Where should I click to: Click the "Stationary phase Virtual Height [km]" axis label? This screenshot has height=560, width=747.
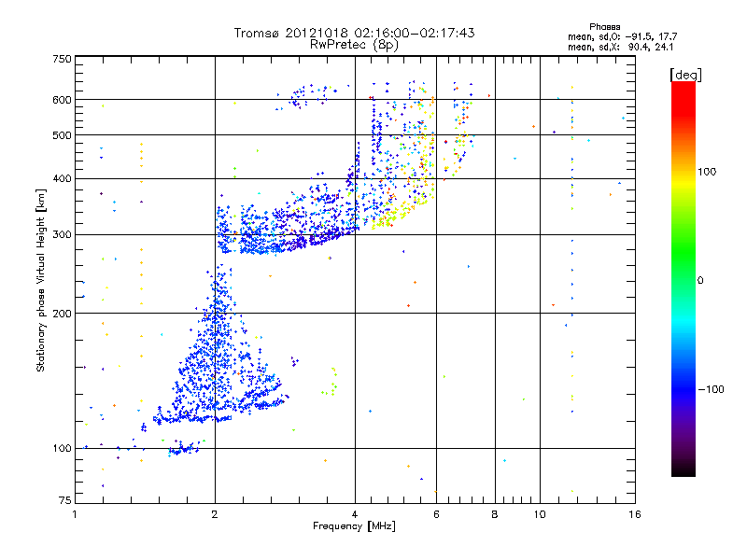coord(41,281)
